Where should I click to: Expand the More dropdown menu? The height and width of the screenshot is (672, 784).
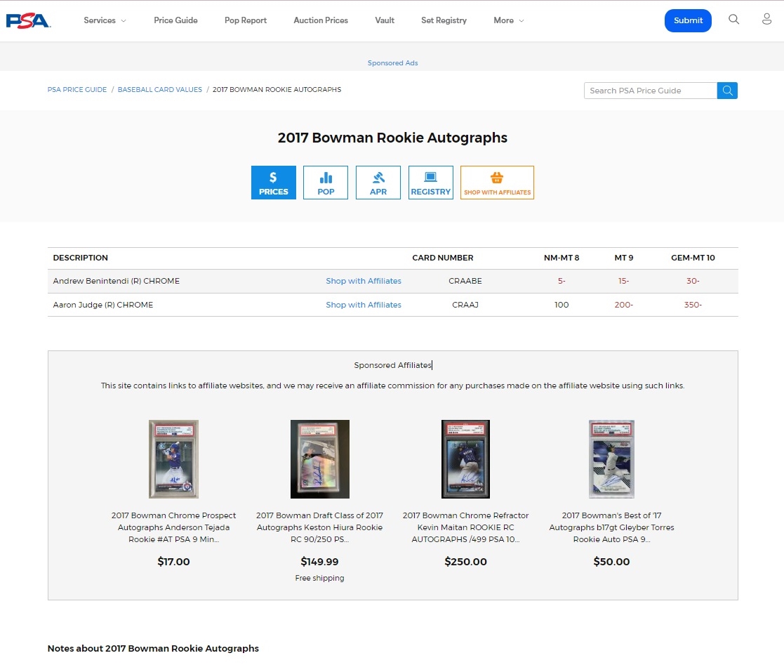pos(508,20)
